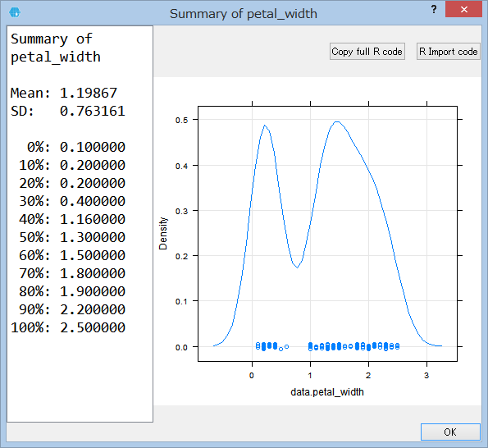Click the 'Summary of petal_width' heading in text pane
The image size is (488, 448).
(56, 48)
